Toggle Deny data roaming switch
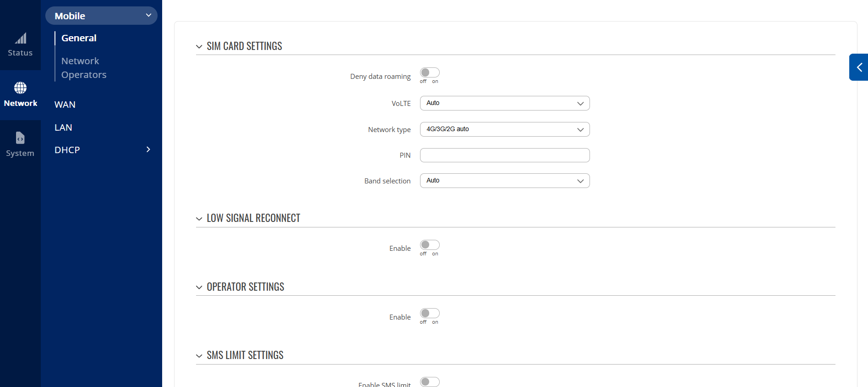Image resolution: width=868 pixels, height=387 pixels. point(430,73)
